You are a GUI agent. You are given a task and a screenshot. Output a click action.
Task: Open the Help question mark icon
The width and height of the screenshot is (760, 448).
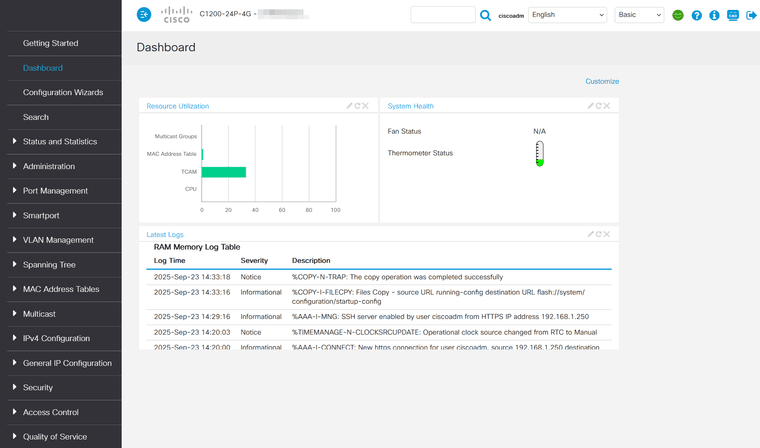(x=697, y=15)
